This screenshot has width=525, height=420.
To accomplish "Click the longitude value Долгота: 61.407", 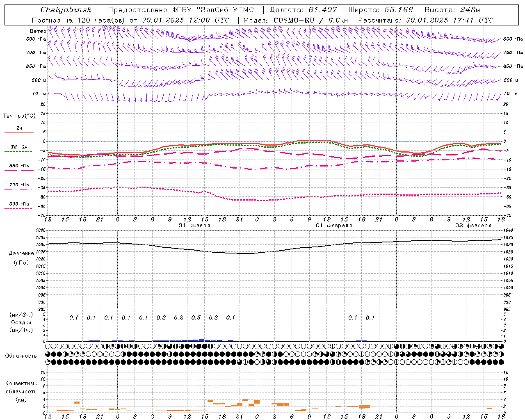I will (303, 10).
